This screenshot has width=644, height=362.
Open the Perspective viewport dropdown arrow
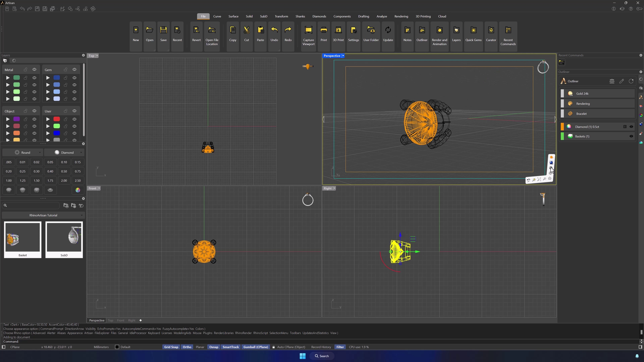point(343,56)
